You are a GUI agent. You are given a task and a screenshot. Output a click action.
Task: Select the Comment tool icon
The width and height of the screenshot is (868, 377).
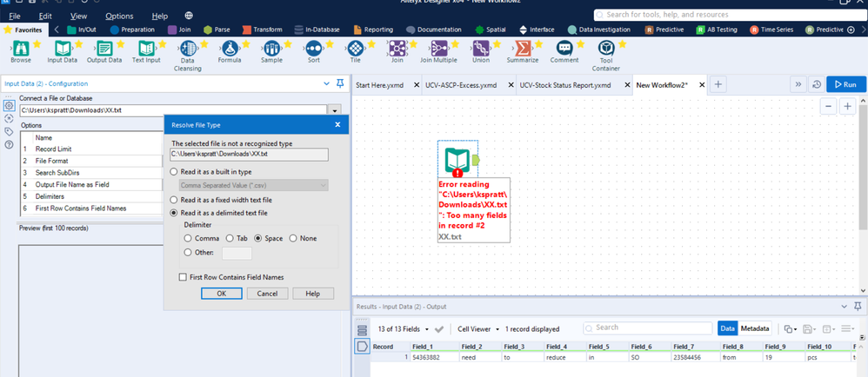(564, 49)
